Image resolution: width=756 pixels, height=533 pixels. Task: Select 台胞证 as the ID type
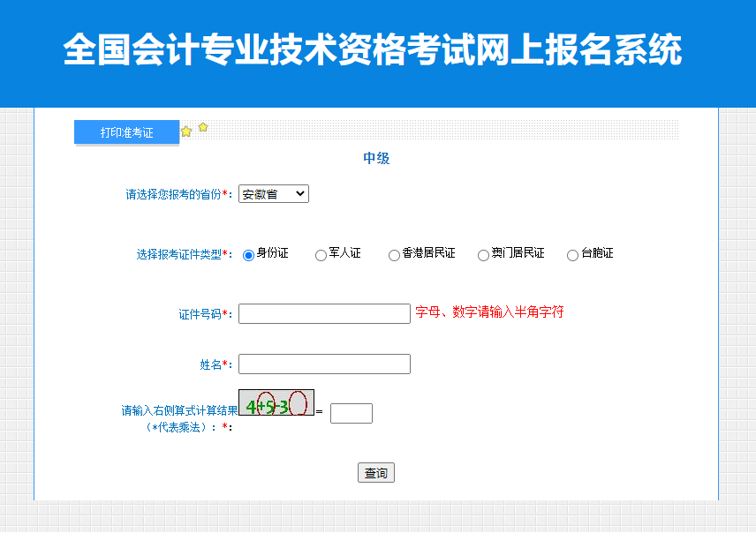[572, 253]
